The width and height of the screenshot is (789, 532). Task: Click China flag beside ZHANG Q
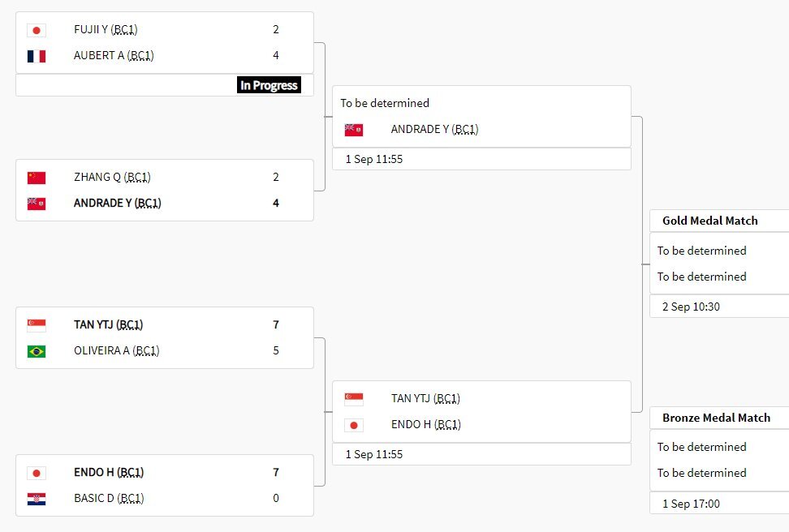coord(36,178)
